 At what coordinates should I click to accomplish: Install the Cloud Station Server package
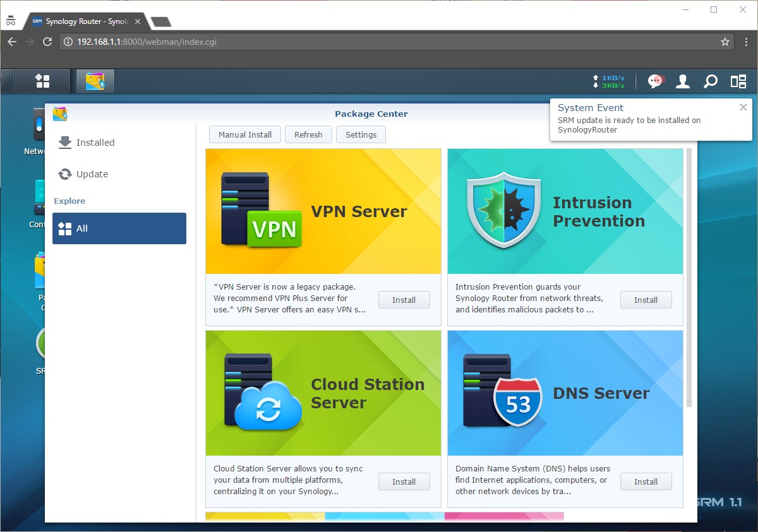404,482
